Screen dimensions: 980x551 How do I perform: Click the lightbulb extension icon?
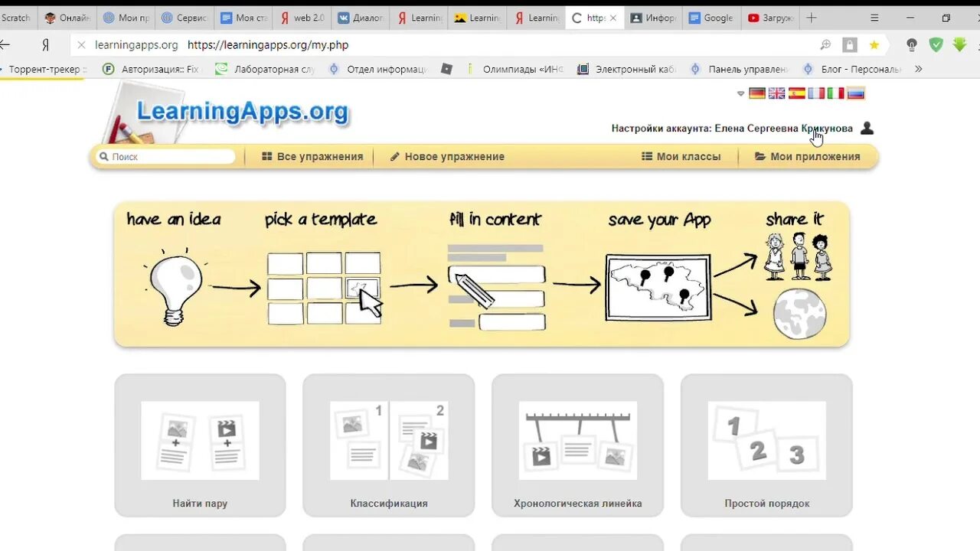click(911, 45)
